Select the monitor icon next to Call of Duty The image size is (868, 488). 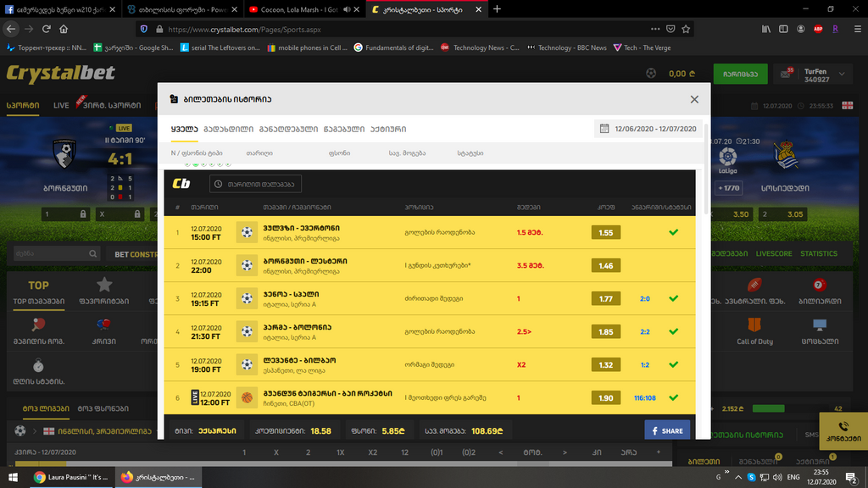click(x=820, y=324)
